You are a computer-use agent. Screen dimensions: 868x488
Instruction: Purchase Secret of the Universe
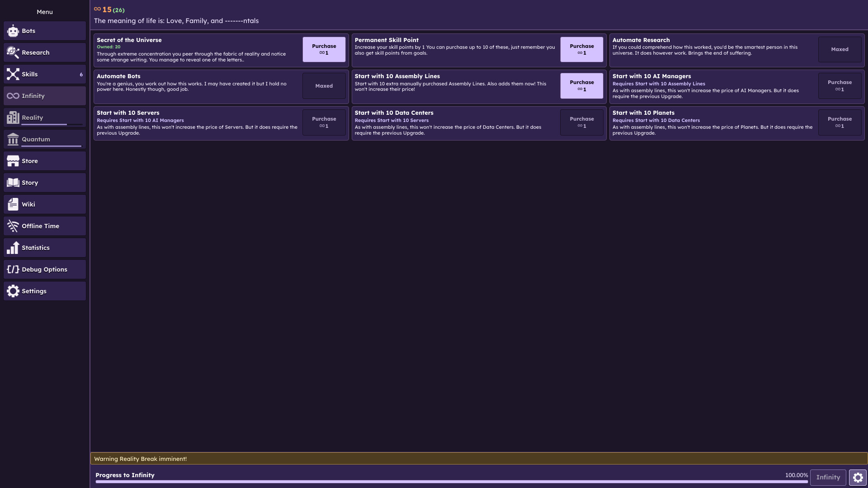(324, 49)
